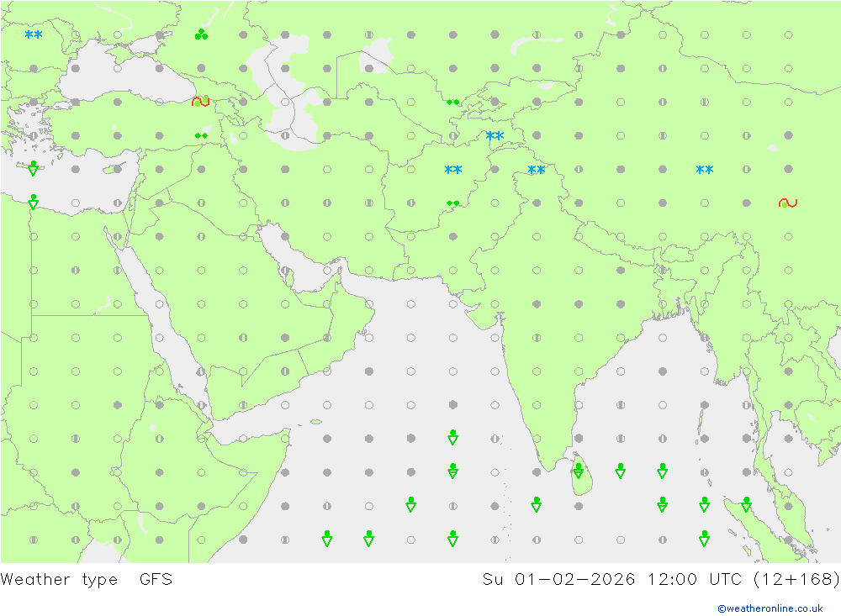Click the blue snow symbol over Tajikistan
Image resolution: width=841 pixels, height=616 pixels.
[x=495, y=135]
